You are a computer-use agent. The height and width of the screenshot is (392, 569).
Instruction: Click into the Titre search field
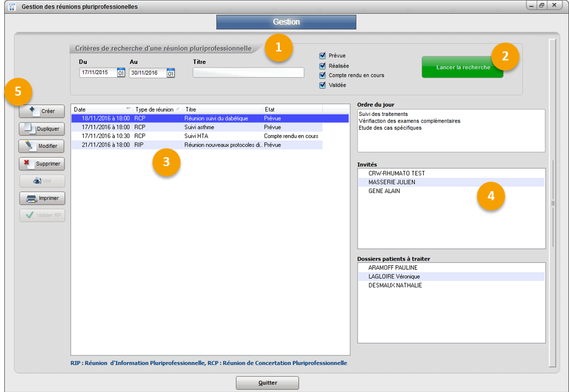(x=248, y=73)
